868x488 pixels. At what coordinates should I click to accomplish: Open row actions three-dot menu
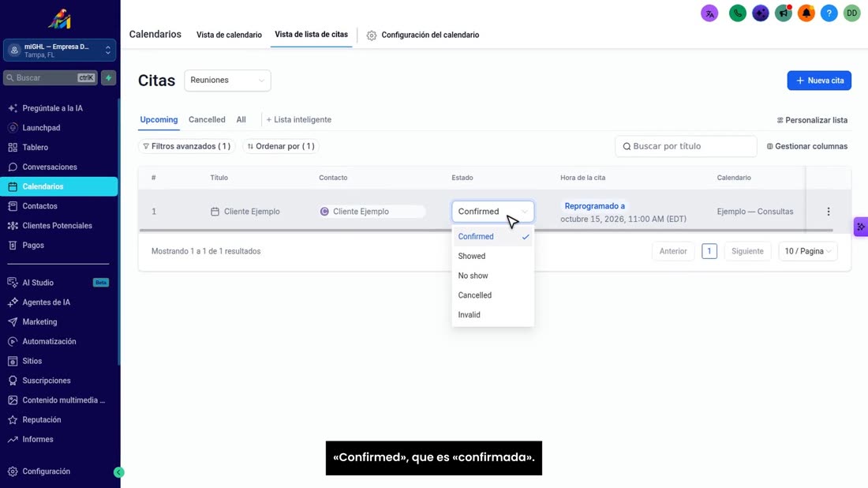828,212
